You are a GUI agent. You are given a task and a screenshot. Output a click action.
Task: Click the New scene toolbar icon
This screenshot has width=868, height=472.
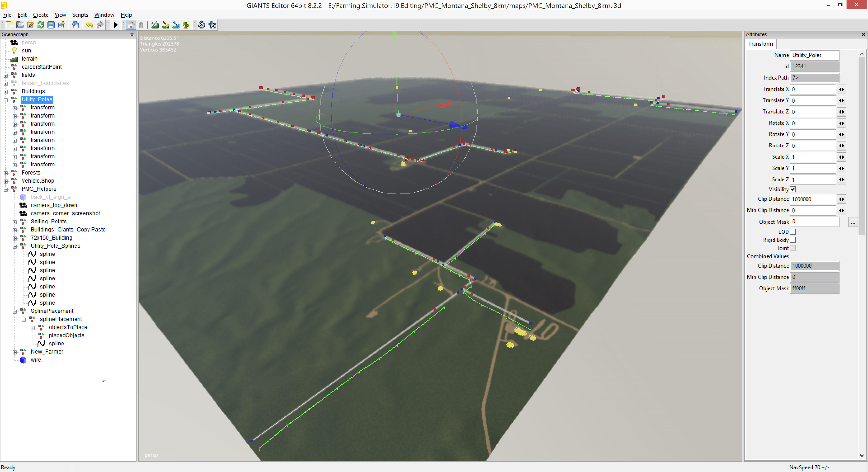point(9,25)
